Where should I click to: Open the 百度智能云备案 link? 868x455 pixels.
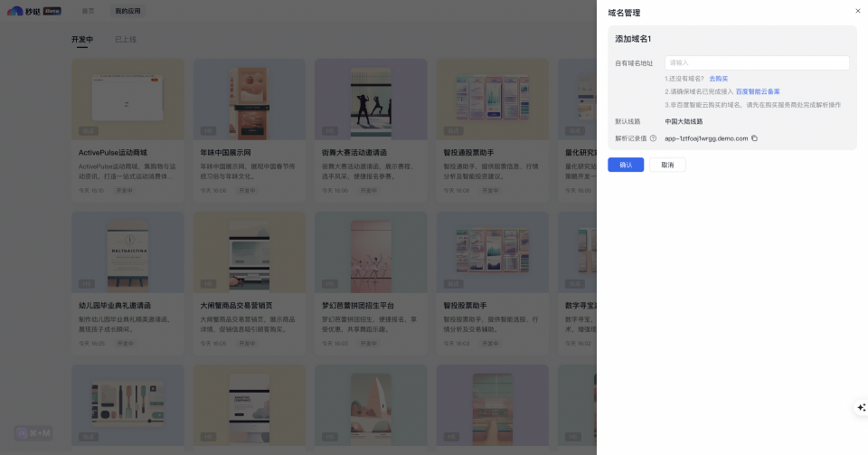(x=758, y=91)
